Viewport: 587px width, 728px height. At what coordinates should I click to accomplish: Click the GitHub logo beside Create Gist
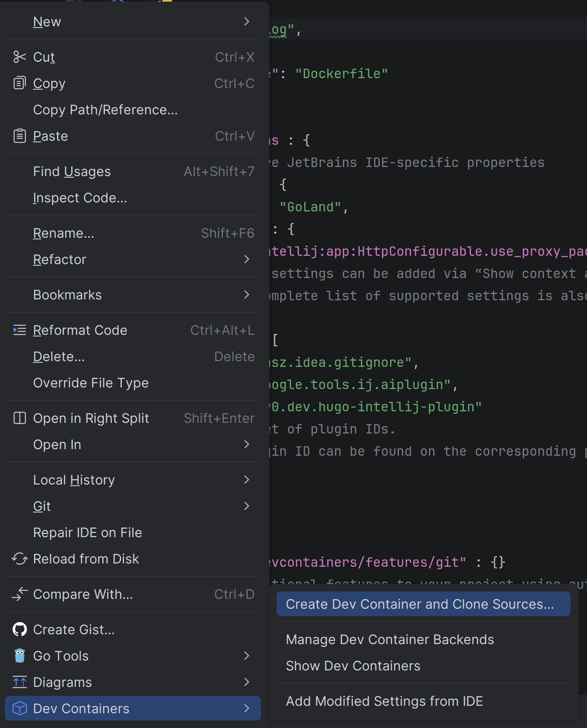pyautogui.click(x=19, y=629)
